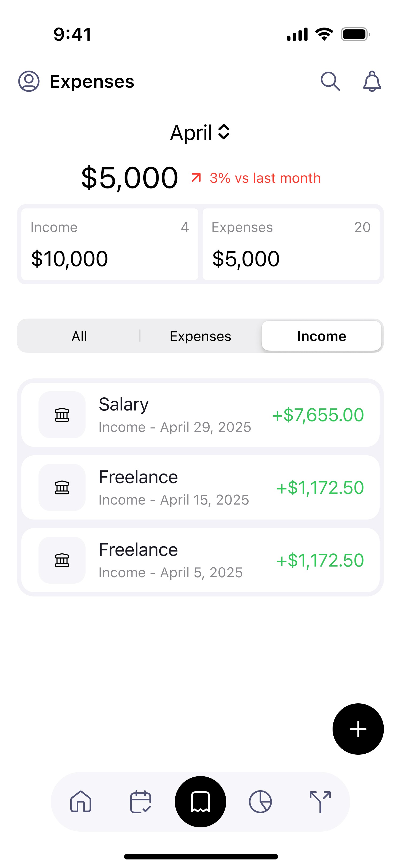Tap the search magnifier icon
The image size is (401, 868).
tap(330, 81)
